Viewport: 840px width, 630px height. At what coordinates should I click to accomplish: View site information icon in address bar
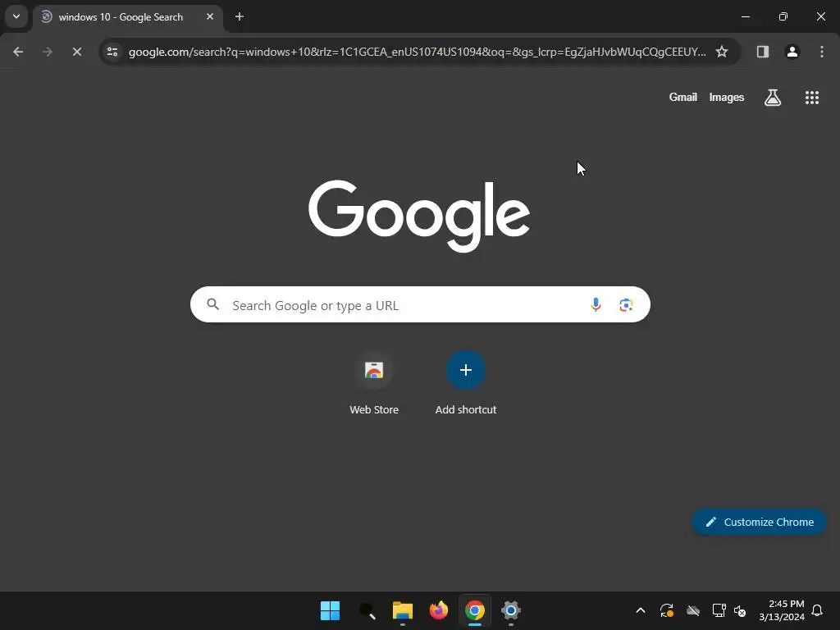point(112,52)
